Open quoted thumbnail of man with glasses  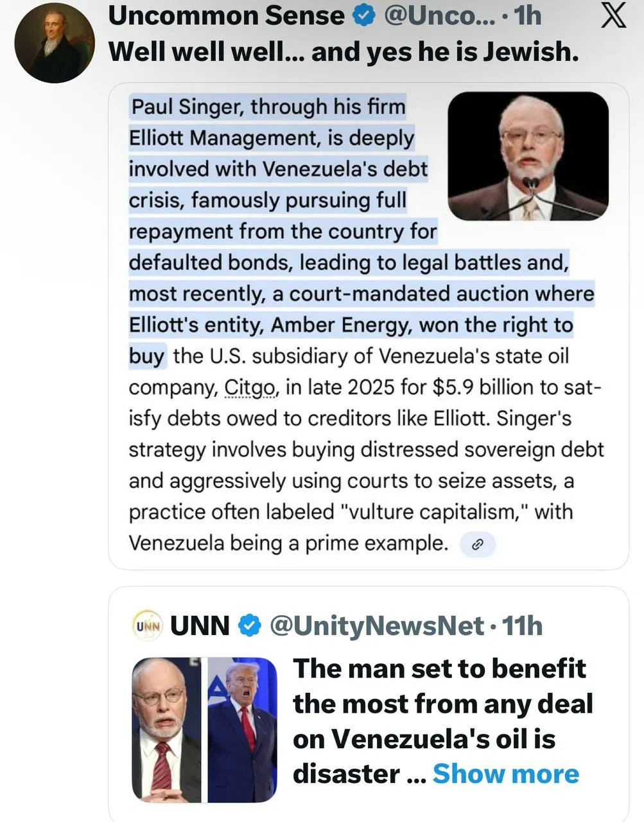[x=166, y=730]
